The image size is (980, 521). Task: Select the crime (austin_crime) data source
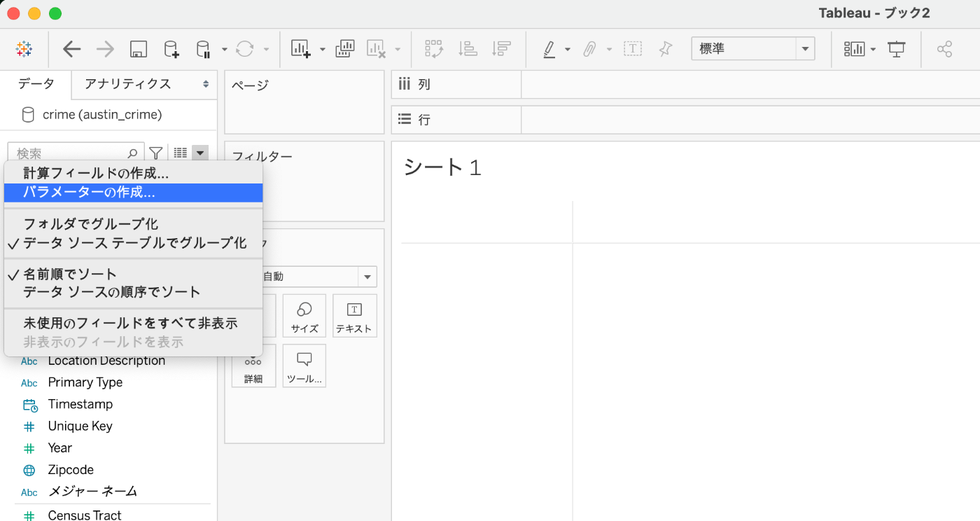point(102,114)
